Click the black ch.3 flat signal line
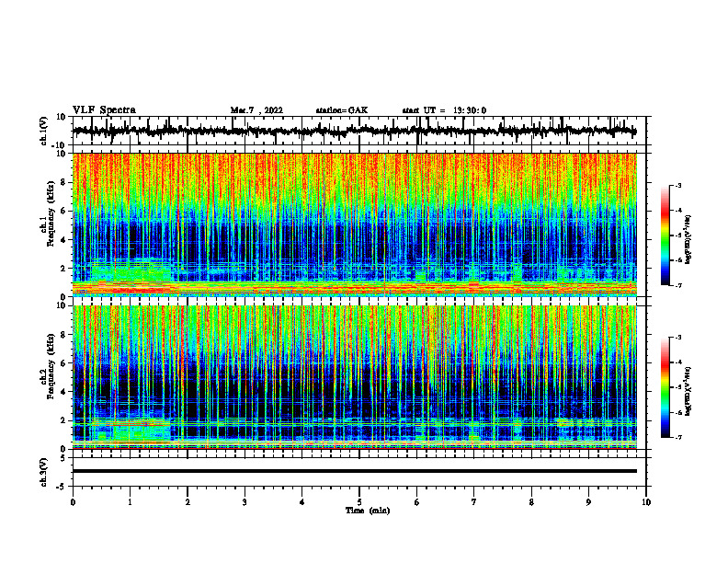The width and height of the screenshot is (728, 563). click(355, 471)
